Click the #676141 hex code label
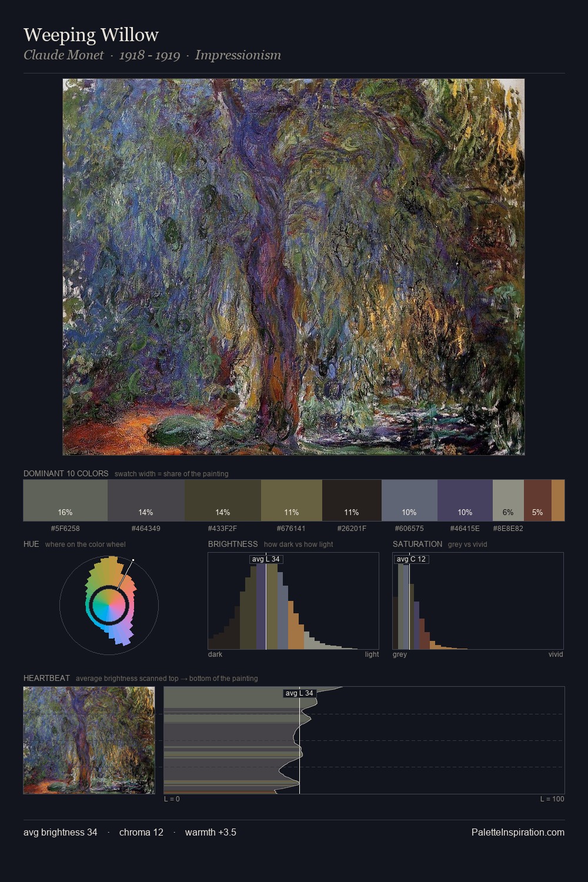 292,529
